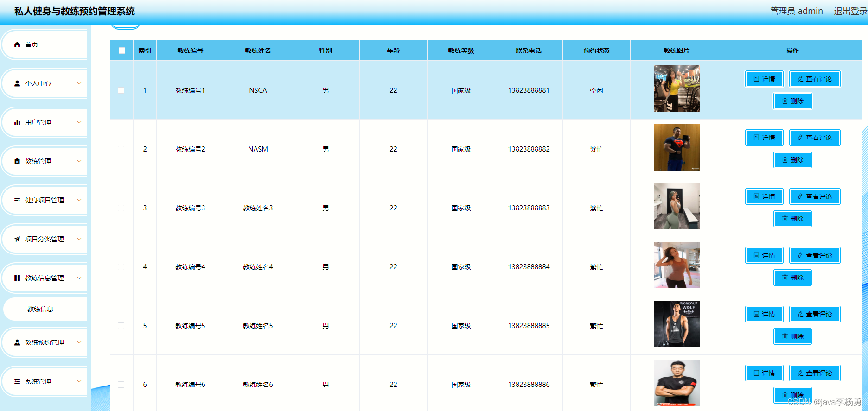The width and height of the screenshot is (868, 411).
Task: Open coach photo thumbnail for 教练编号5
Action: (x=677, y=324)
